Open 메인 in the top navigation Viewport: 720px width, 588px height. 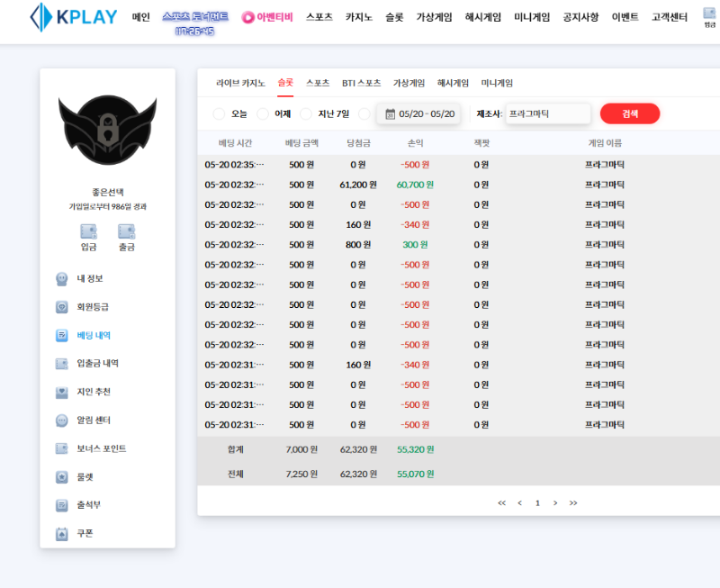[141, 17]
